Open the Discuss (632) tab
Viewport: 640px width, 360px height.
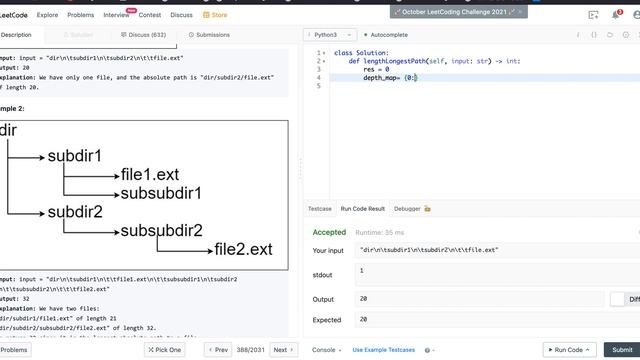point(144,35)
